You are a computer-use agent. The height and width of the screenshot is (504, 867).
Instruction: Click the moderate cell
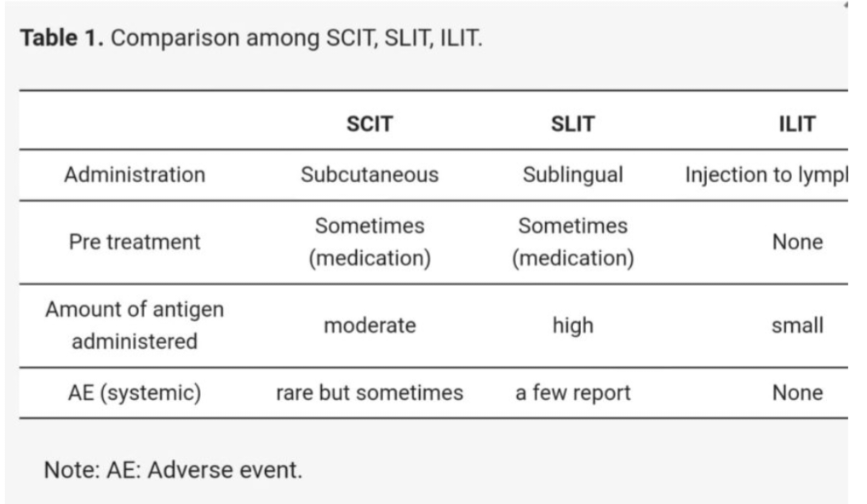pos(370,325)
